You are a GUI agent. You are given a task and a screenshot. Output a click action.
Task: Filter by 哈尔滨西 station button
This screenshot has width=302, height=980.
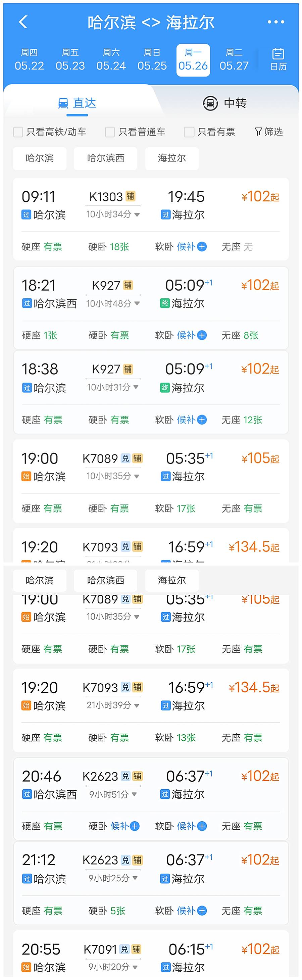[x=105, y=158]
